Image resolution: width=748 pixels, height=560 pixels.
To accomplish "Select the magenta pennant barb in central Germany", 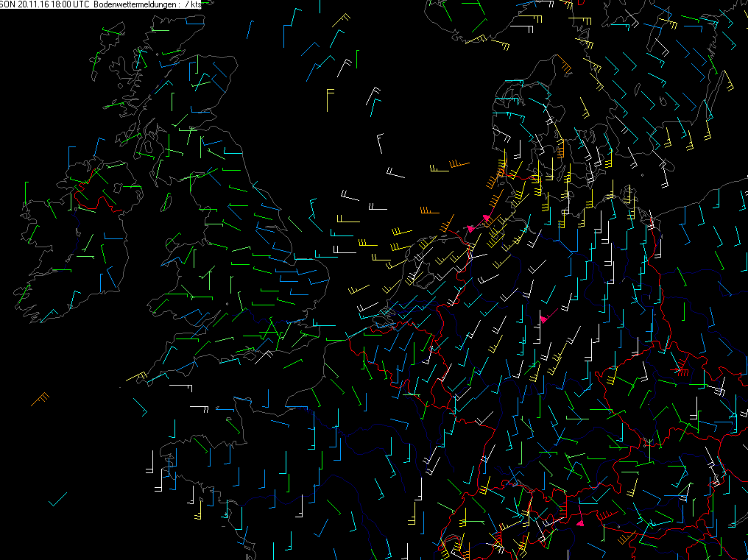I will pos(549,316).
